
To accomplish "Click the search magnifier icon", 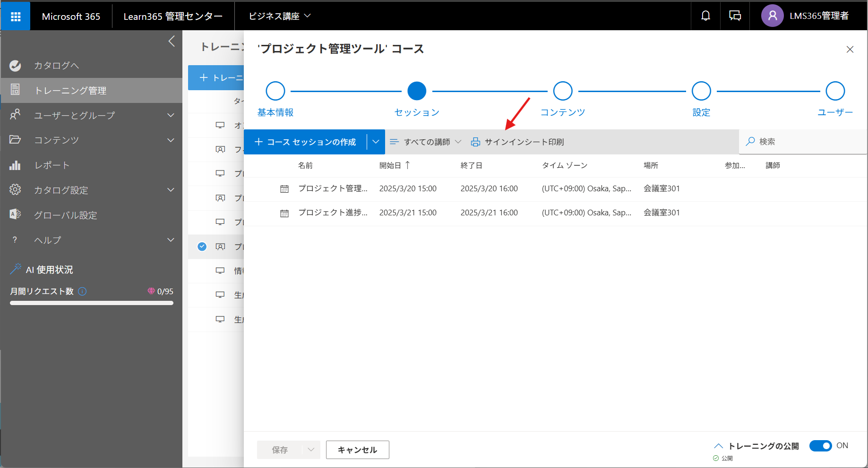I will click(750, 141).
